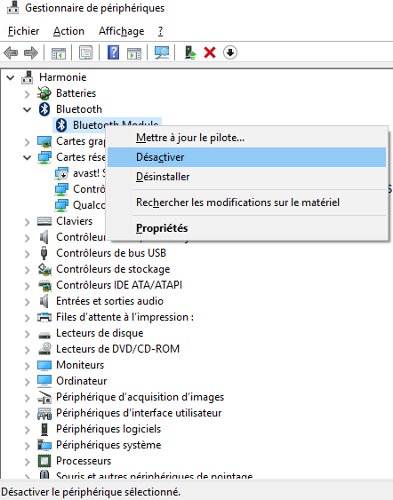The width and height of the screenshot is (393, 500).
Task: Select the Harmonie computer icon
Action: pos(27,77)
